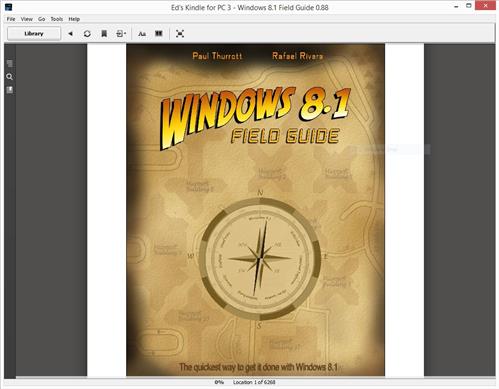Screen dimensions: 499x389
Task: Click the Windows 8.1 Field Guide cover
Action: (x=255, y=210)
